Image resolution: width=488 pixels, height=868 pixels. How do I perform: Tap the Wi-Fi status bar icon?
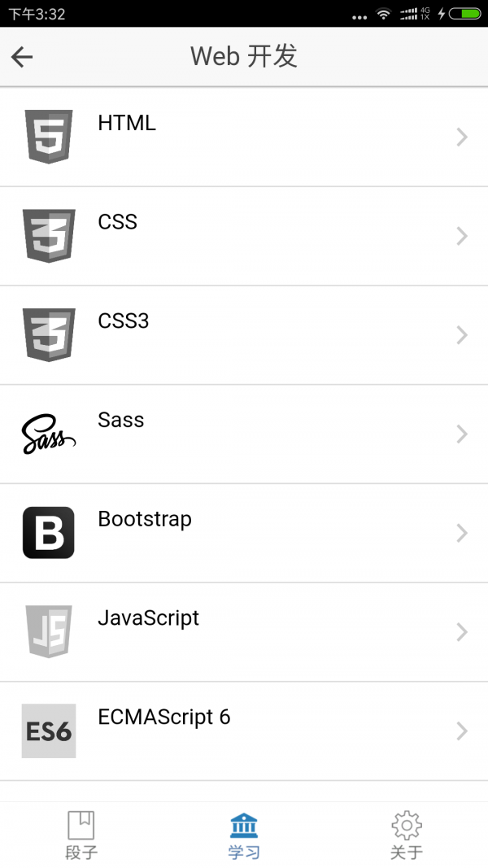click(383, 14)
